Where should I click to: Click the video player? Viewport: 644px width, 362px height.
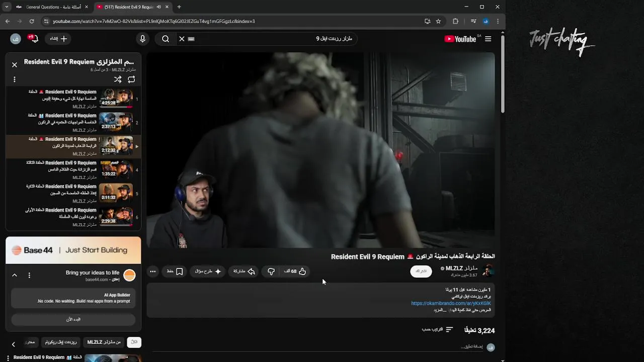321,150
